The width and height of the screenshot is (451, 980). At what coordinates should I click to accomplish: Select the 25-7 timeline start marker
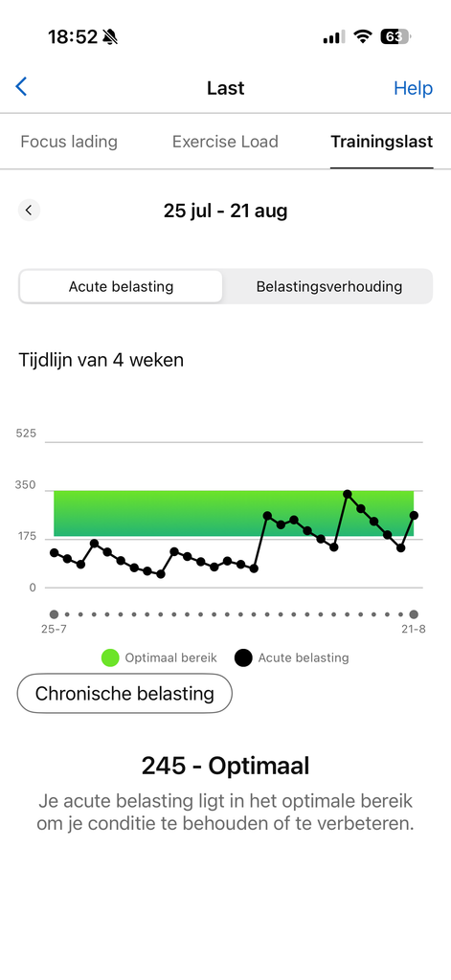(x=54, y=614)
